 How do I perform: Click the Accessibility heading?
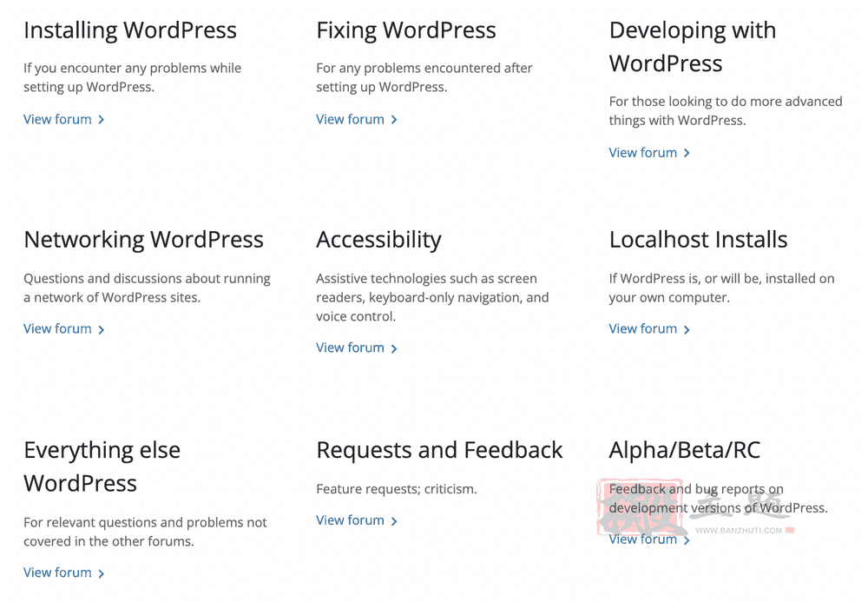(x=378, y=241)
